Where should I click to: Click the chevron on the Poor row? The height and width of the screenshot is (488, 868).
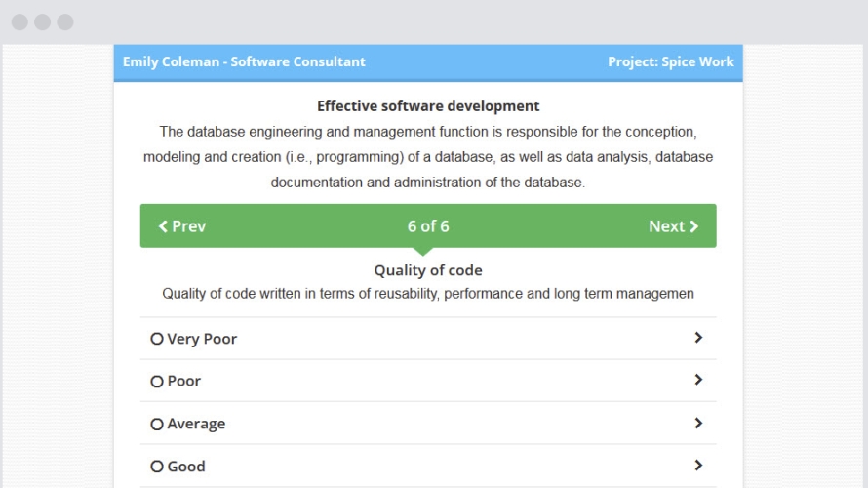[697, 381]
